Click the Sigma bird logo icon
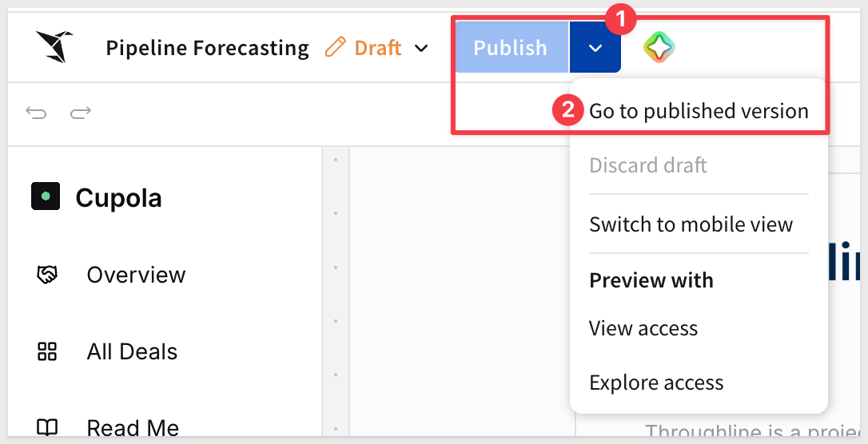The image size is (868, 444). [x=55, y=46]
